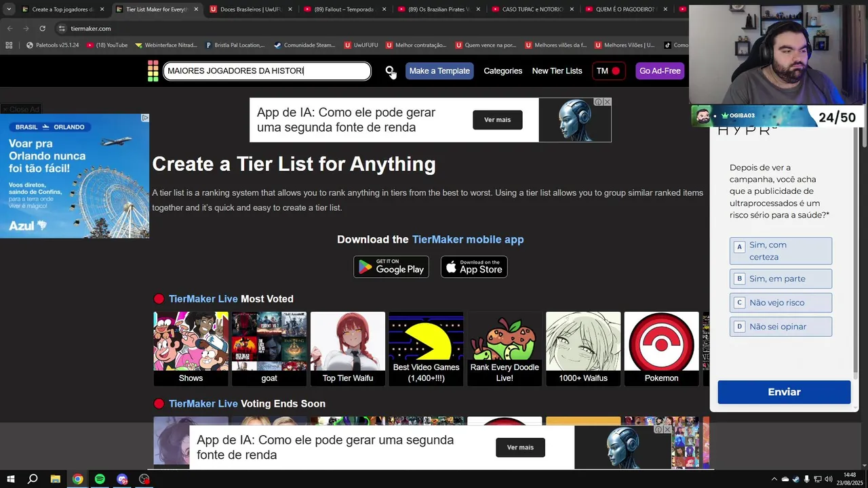Get it on Google Play badge
The height and width of the screenshot is (488, 868).
point(391,267)
